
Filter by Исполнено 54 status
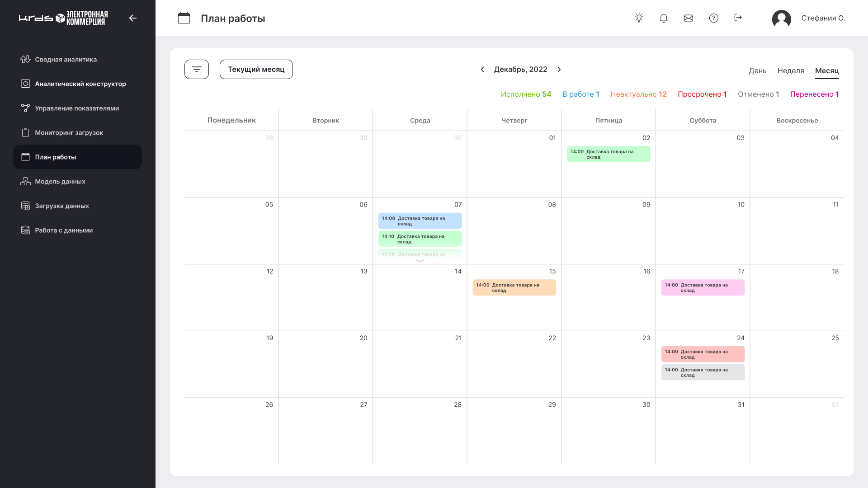pyautogui.click(x=526, y=94)
